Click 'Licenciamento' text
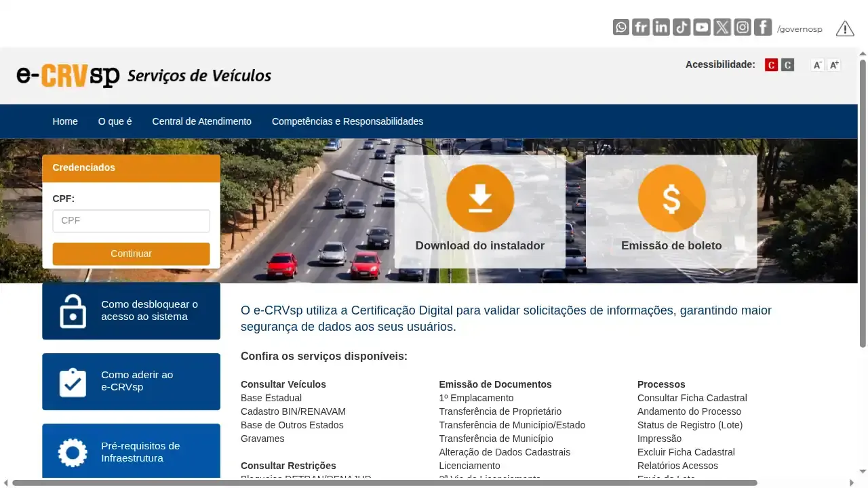Viewport: 868px width, 488px height. (469, 466)
